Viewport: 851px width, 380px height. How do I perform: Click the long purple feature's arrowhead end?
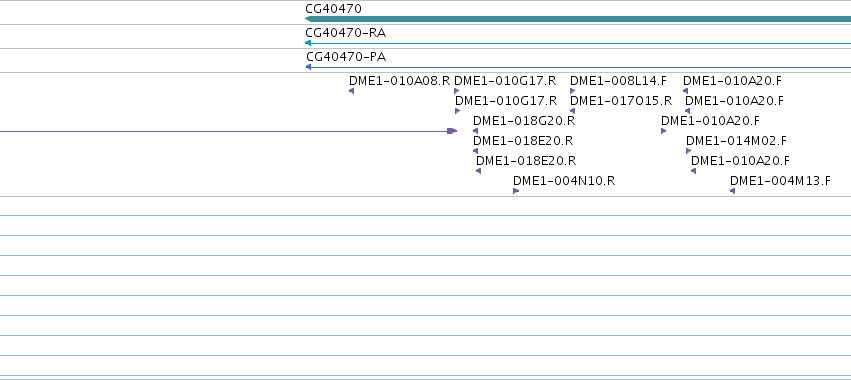click(x=452, y=131)
